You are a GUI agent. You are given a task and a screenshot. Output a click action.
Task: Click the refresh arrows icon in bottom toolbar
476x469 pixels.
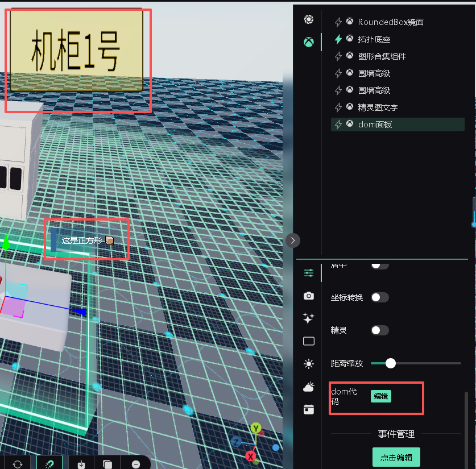click(18, 464)
